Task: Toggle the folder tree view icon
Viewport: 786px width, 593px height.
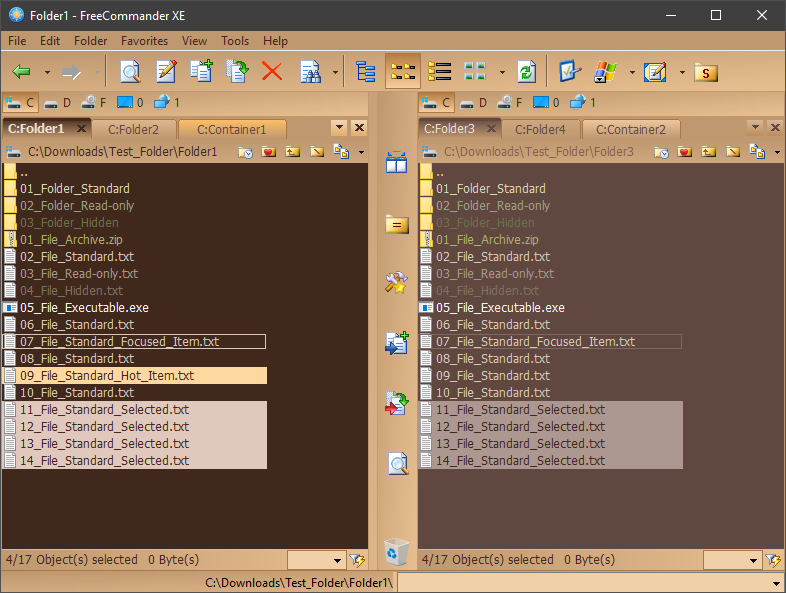Action: [x=365, y=72]
